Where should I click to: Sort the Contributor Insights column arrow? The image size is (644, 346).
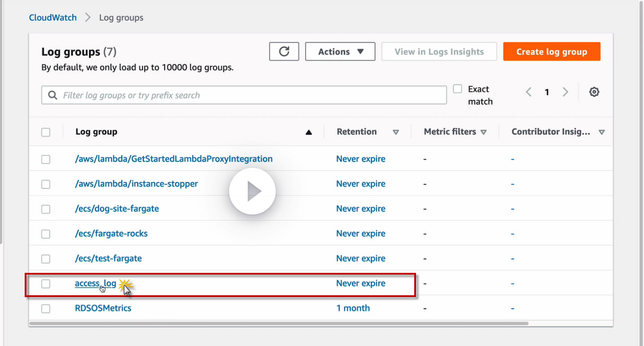602,132
